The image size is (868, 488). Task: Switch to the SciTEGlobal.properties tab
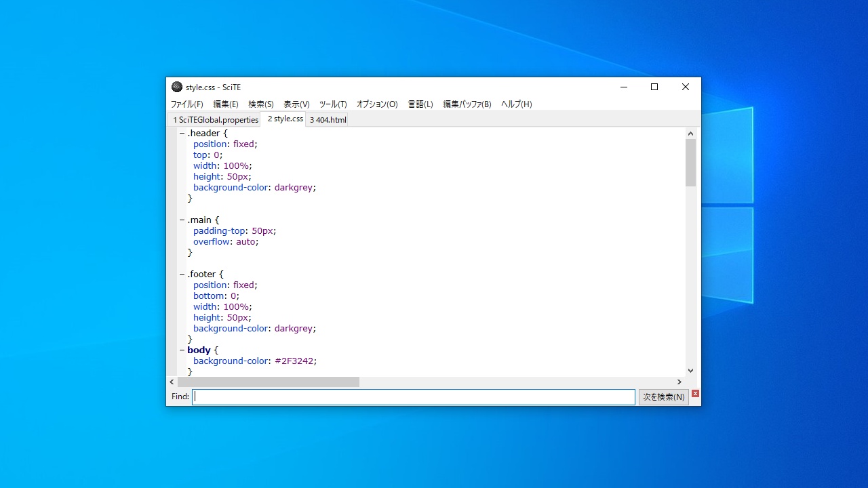[215, 120]
